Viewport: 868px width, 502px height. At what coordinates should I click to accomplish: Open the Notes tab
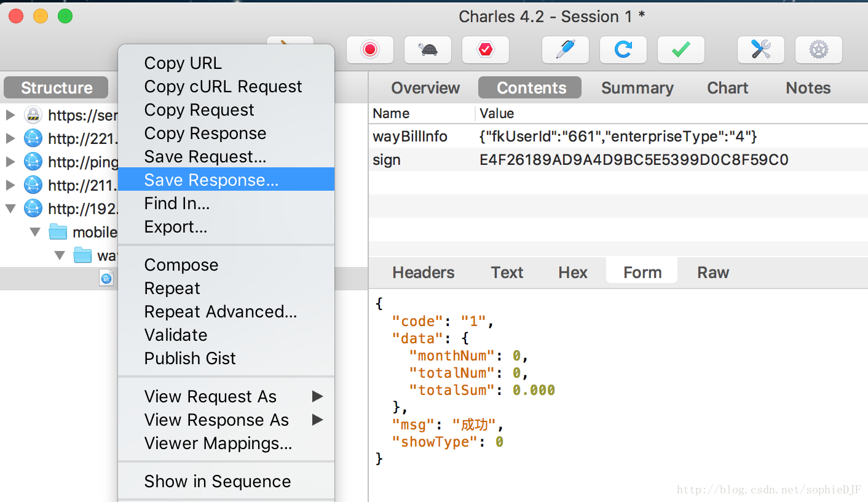pos(808,88)
